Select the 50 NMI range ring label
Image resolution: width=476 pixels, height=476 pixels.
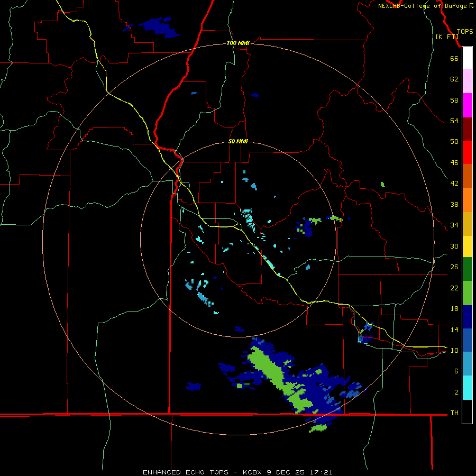238,141
